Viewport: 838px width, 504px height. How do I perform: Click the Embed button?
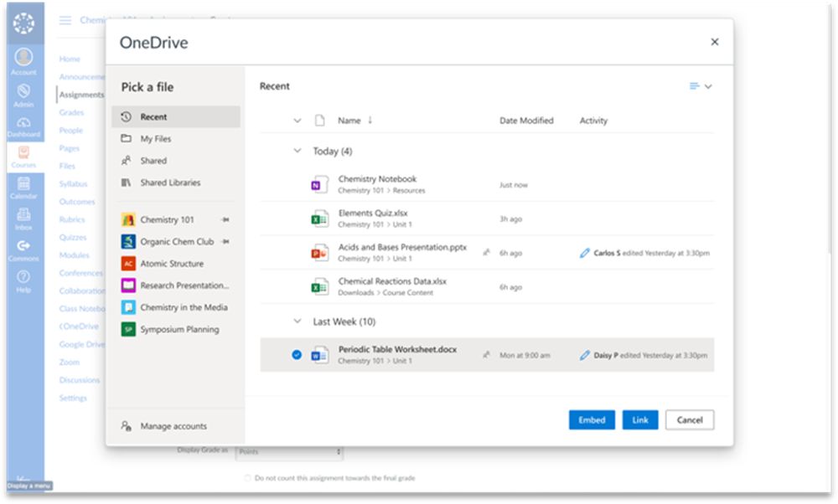tap(592, 420)
